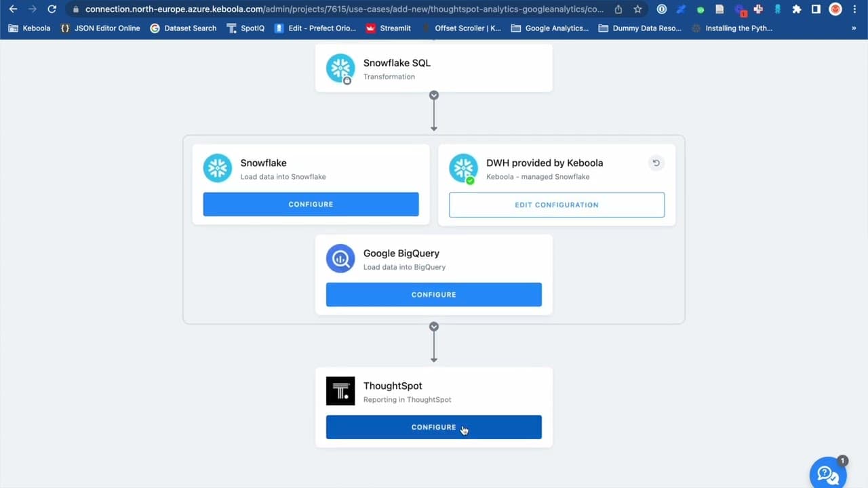Go forward in browser history
Viewport: 868px width, 488px height.
coord(33,9)
